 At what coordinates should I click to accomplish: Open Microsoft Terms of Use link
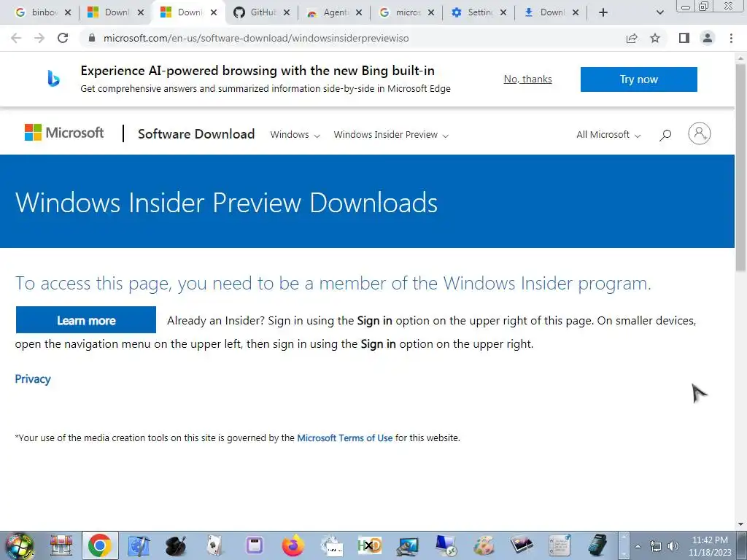coord(345,437)
